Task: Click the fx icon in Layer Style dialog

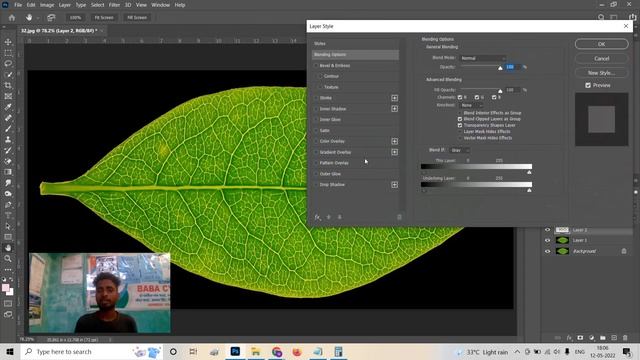Action: point(317,217)
